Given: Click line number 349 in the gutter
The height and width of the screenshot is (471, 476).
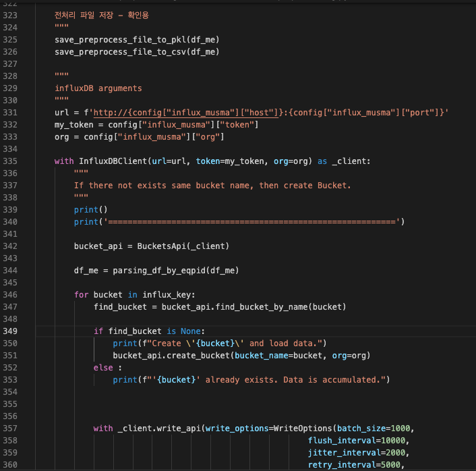Looking at the screenshot, I should coord(10,331).
